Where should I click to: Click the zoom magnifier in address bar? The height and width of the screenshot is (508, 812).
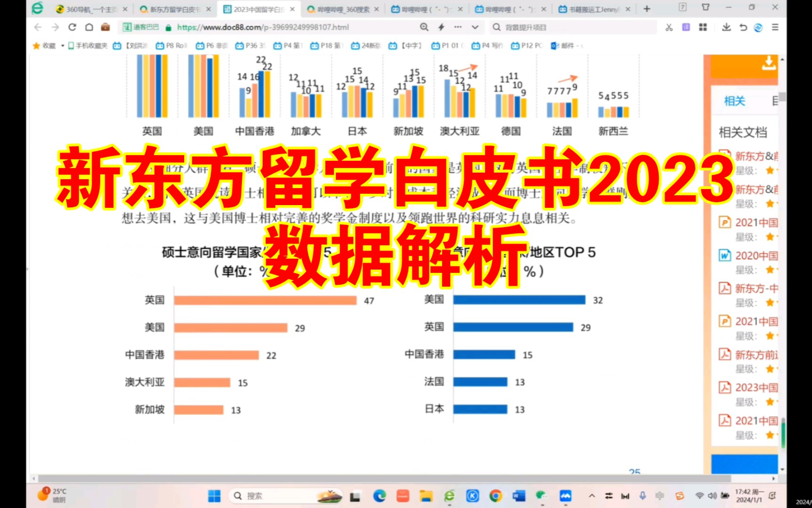click(424, 27)
